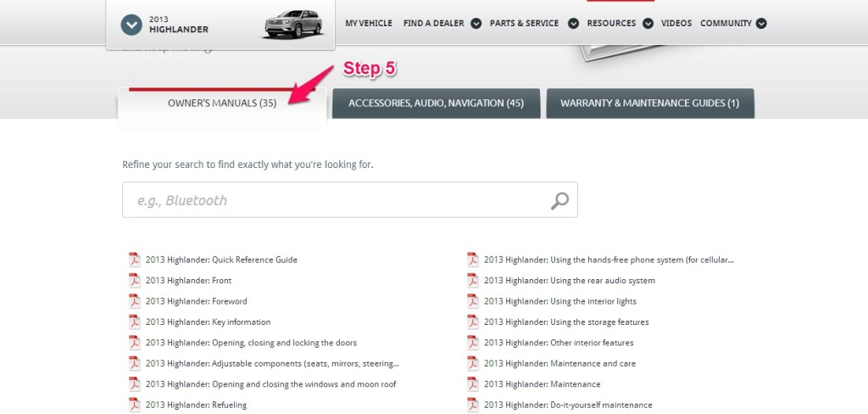This screenshot has width=868, height=414.
Task: Click PDF icon beside 2013 Highlander: Maintenance
Action: click(x=473, y=384)
